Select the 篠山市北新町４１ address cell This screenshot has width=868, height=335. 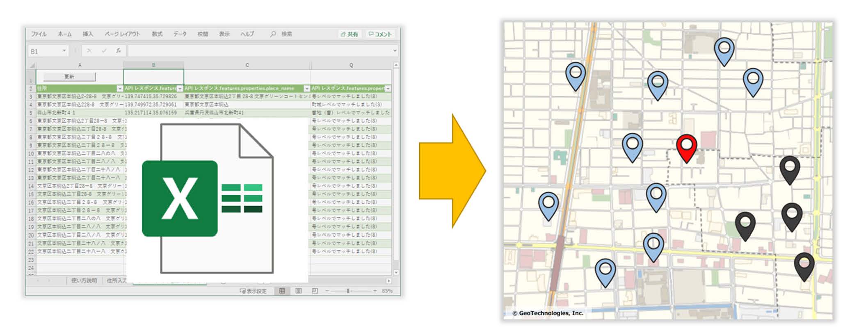click(80, 113)
